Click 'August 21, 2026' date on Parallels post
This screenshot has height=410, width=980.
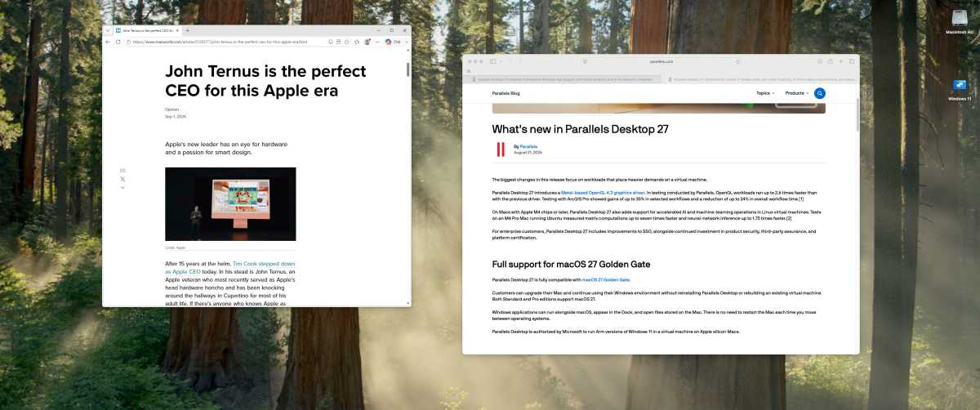(x=528, y=153)
